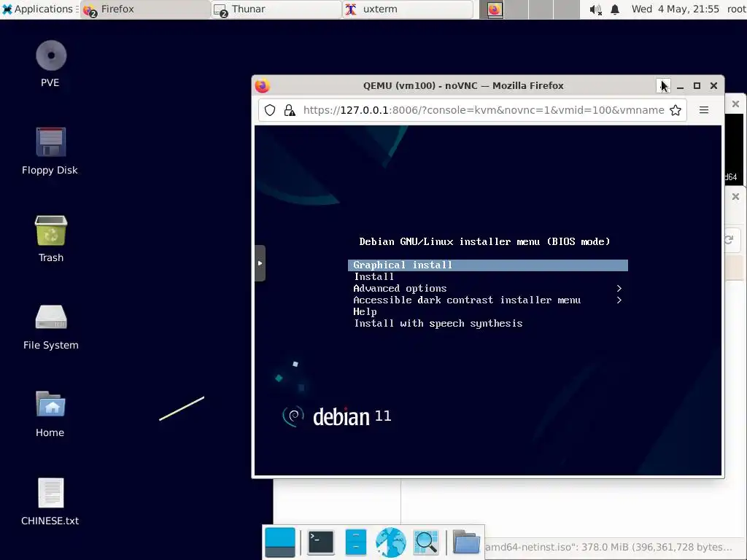The height and width of the screenshot is (560, 747).
Task: Switch to the second workspace
Action: pyautogui.click(x=517, y=9)
